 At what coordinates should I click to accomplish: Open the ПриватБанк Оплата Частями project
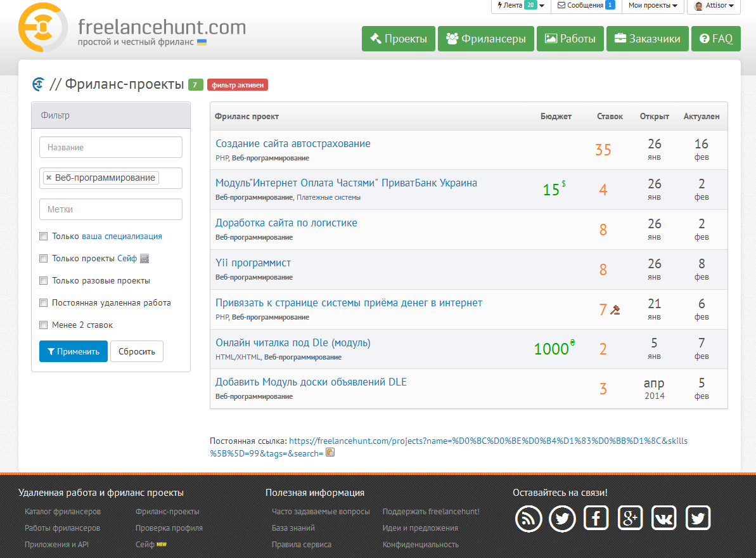pyautogui.click(x=346, y=183)
